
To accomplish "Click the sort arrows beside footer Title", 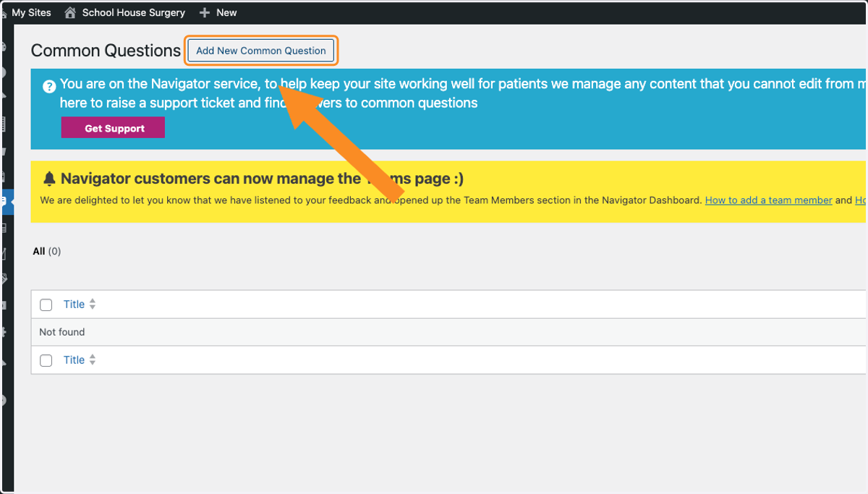I will tap(93, 360).
